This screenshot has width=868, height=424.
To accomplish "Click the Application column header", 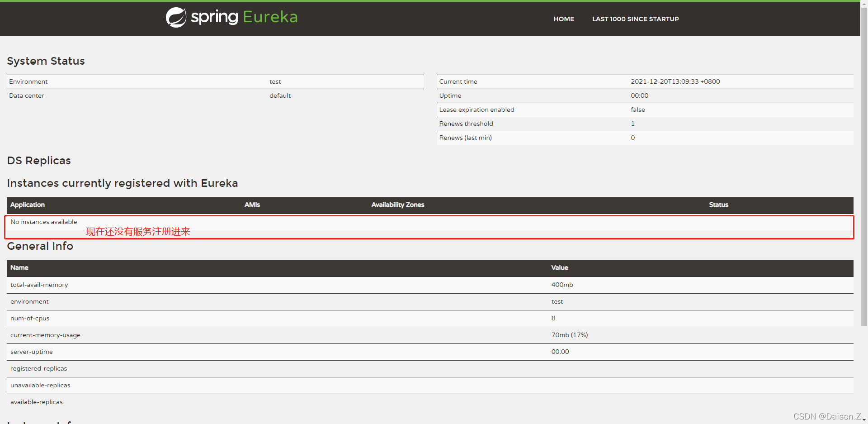I will tap(28, 205).
